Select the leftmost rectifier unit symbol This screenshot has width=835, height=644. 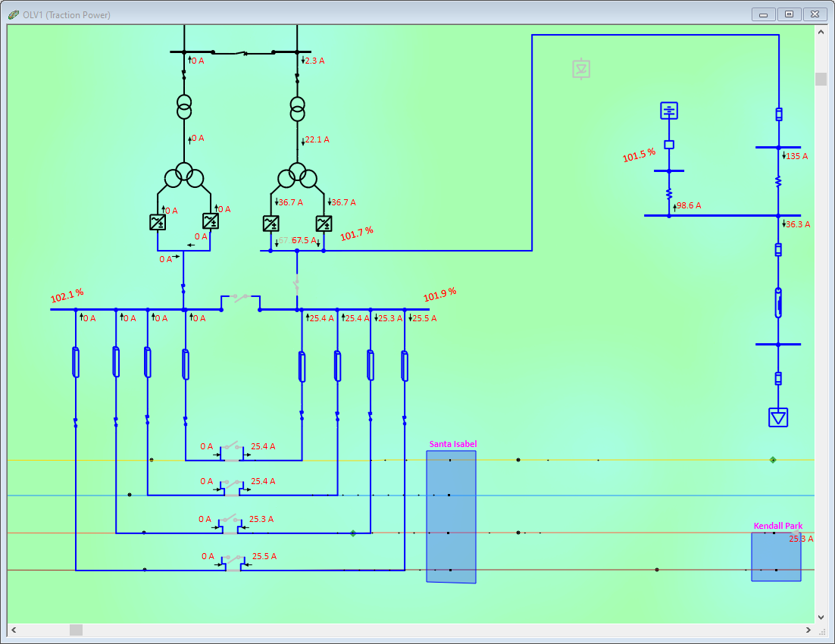pos(157,223)
